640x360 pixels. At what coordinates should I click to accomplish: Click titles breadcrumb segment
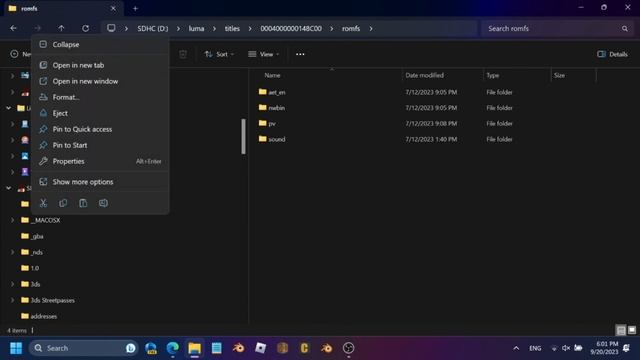coord(232,29)
